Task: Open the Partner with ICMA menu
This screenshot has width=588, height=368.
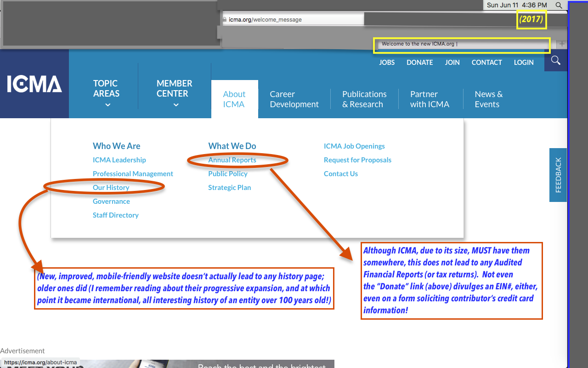Action: (430, 99)
